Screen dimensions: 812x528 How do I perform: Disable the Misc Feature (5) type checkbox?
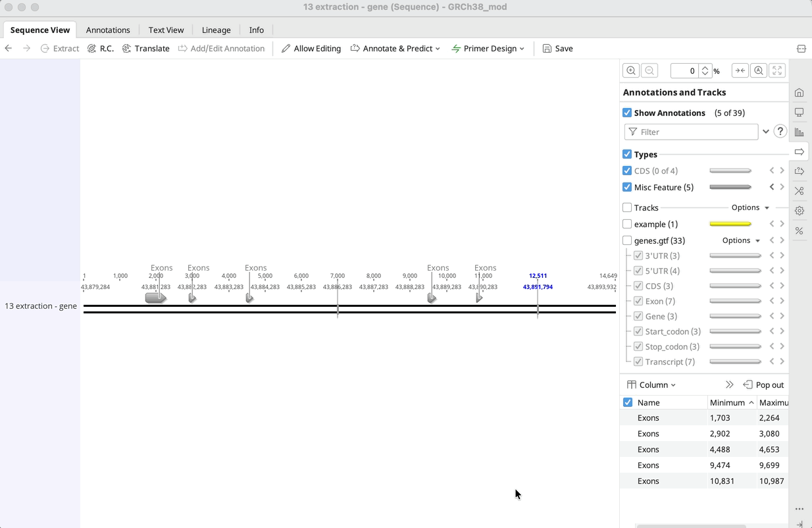pyautogui.click(x=627, y=187)
